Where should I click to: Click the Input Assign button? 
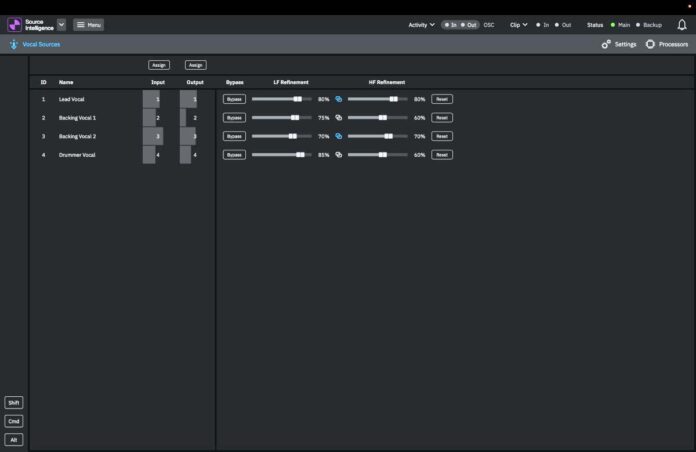[x=159, y=65]
